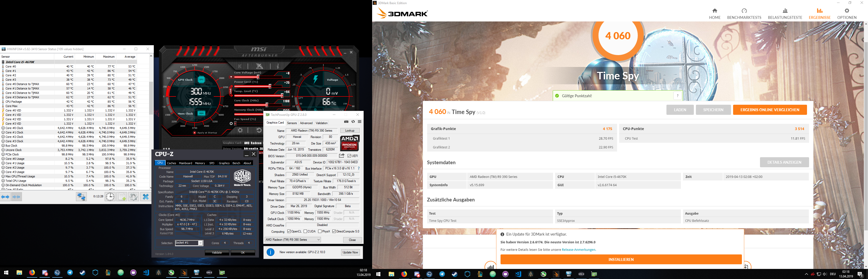The image size is (868, 279).
Task: Click DETAILS ANZEIGEN under Systemdaten
Action: pyautogui.click(x=784, y=162)
